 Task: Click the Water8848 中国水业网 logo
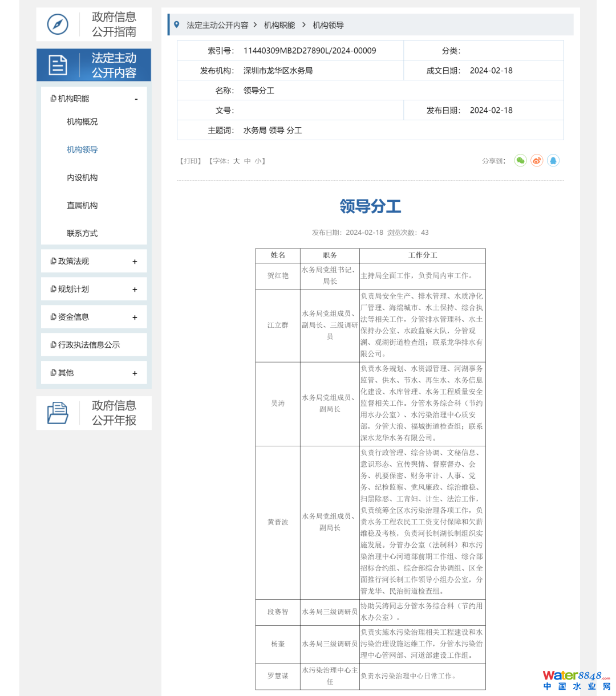(x=576, y=680)
